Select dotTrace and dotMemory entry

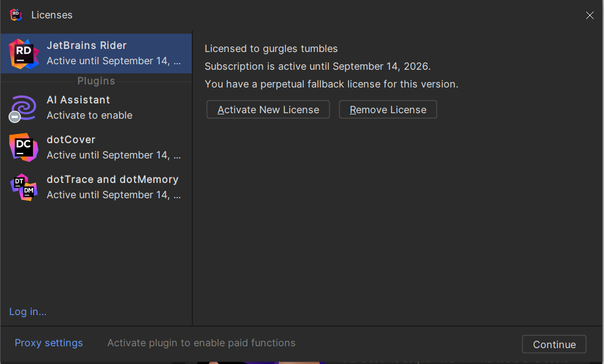pyautogui.click(x=96, y=187)
